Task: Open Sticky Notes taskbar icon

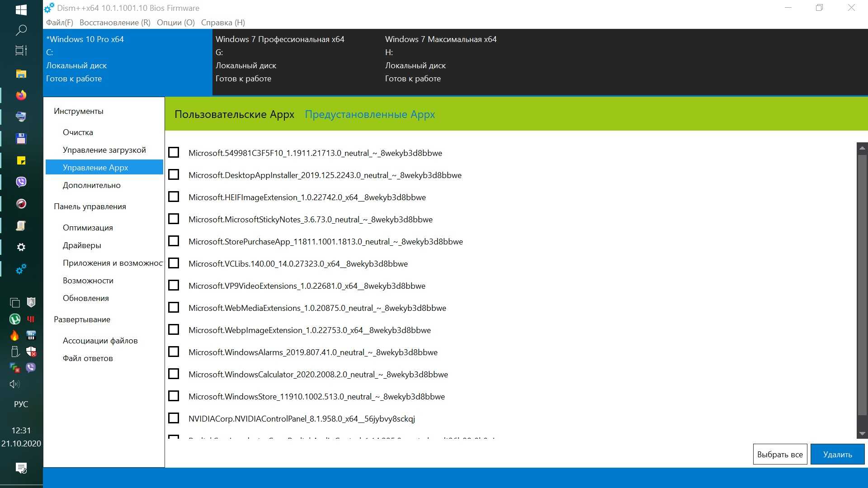Action: pos(21,160)
